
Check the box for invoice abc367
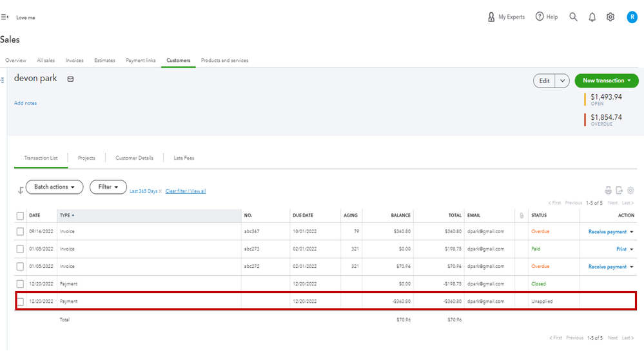tap(20, 232)
